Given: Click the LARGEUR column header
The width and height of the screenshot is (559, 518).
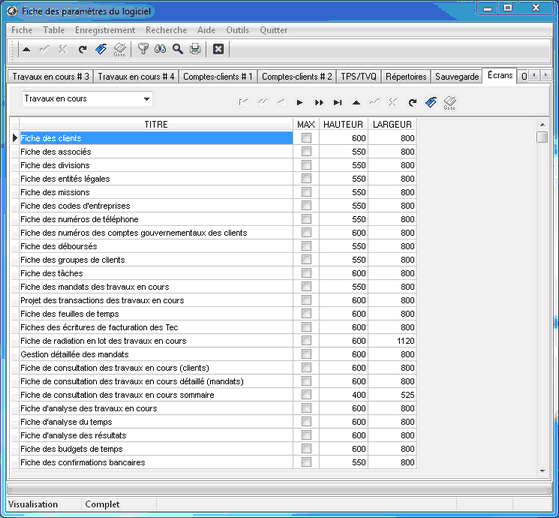Looking at the screenshot, I should [392, 124].
